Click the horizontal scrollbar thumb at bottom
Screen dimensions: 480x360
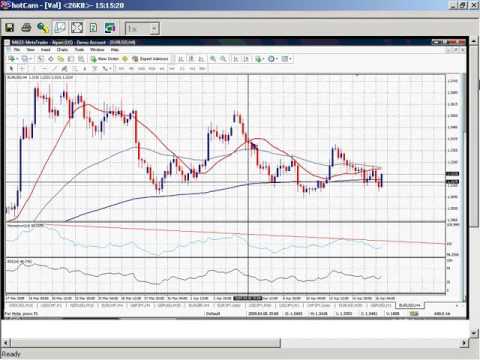click(146, 342)
